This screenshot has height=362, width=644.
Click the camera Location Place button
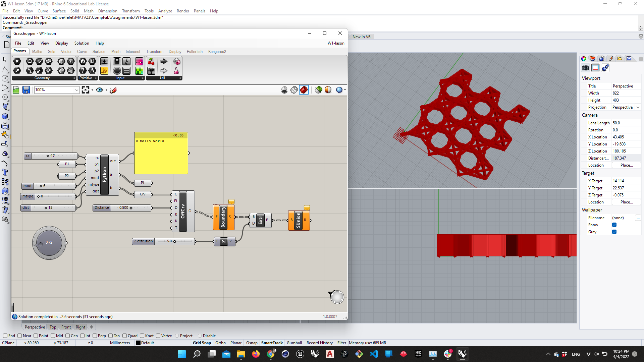click(626, 165)
